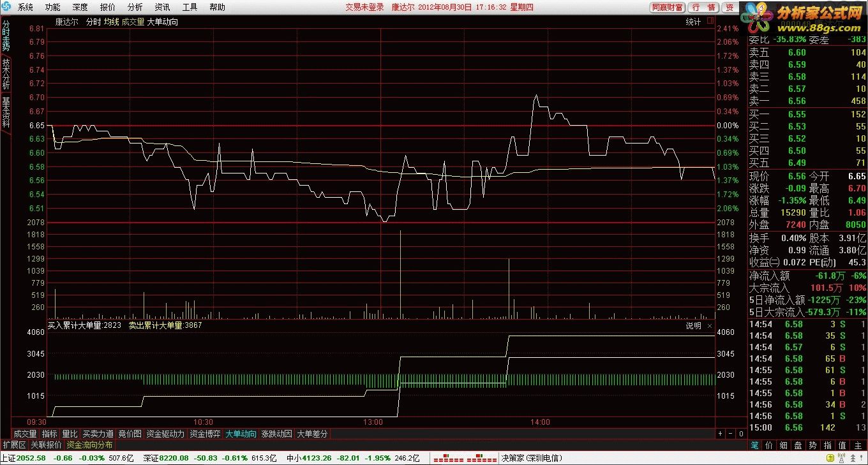The width and height of the screenshot is (868, 465).
Task: Select the 基本资料 vertical tab
Action: point(6,112)
